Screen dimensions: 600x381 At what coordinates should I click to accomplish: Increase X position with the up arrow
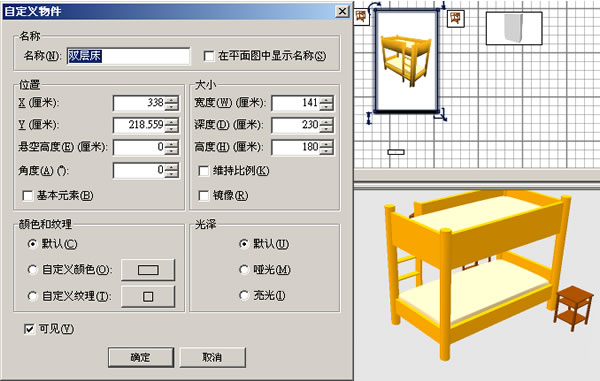click(171, 100)
